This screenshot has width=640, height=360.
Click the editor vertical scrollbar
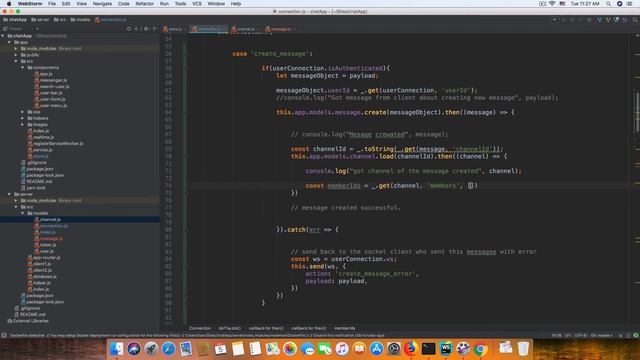click(637, 113)
